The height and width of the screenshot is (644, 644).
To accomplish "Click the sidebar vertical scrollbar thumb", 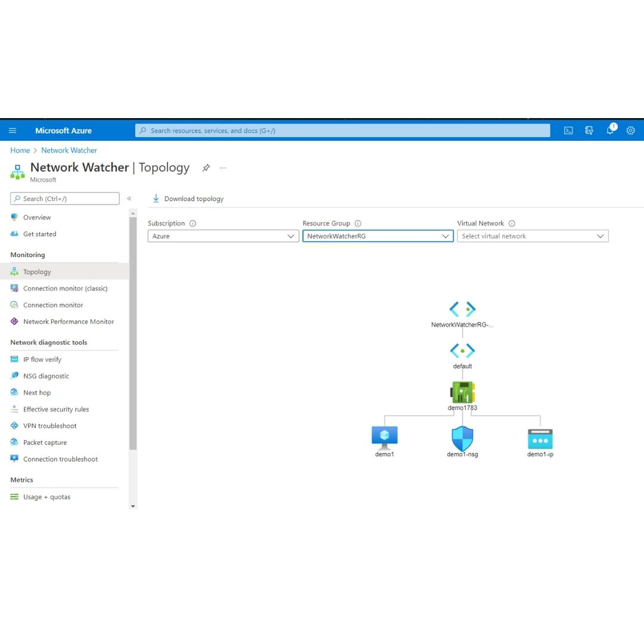I will pyautogui.click(x=132, y=333).
